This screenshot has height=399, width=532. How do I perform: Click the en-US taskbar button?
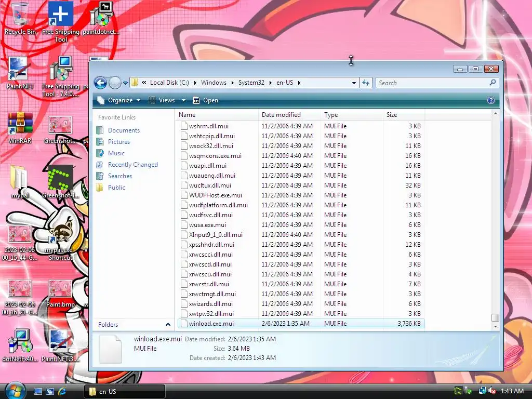pos(125,392)
